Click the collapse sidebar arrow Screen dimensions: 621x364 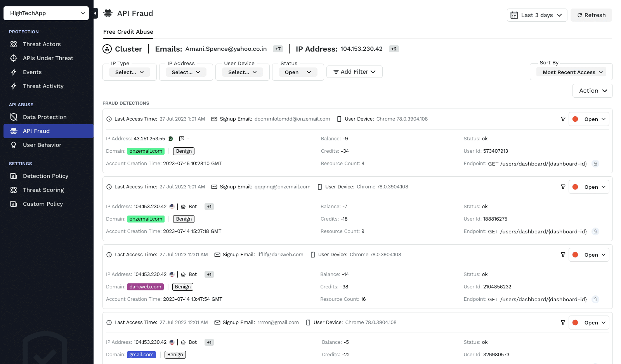pyautogui.click(x=95, y=13)
